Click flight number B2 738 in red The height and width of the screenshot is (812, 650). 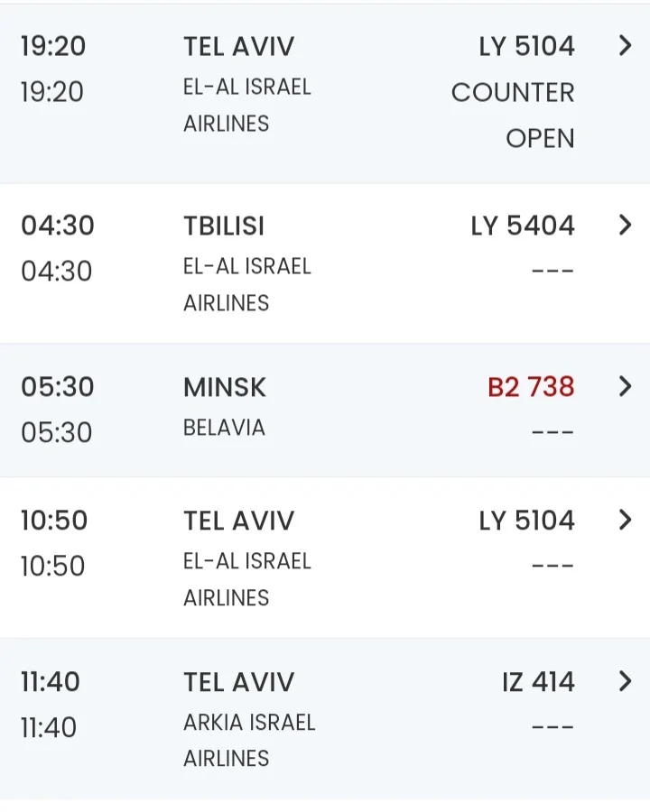click(x=531, y=387)
